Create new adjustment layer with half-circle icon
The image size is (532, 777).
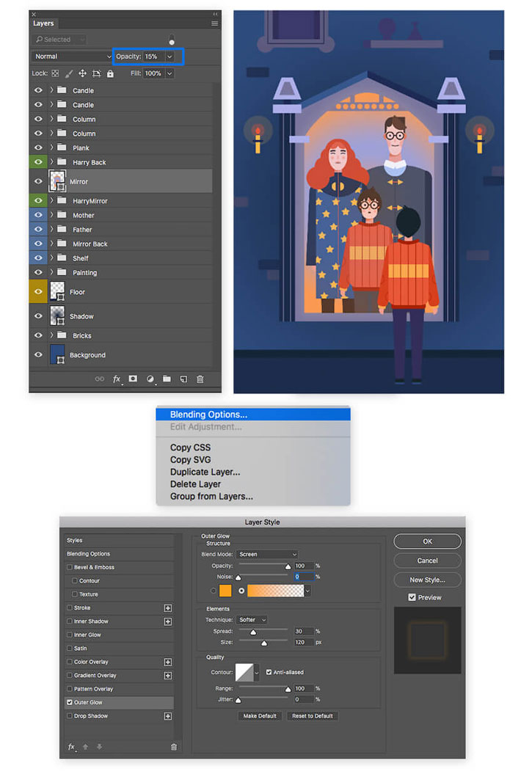(x=150, y=379)
